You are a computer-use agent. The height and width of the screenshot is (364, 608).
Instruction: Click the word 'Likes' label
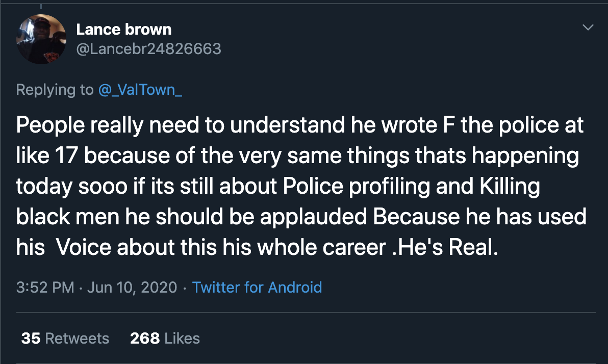181,338
